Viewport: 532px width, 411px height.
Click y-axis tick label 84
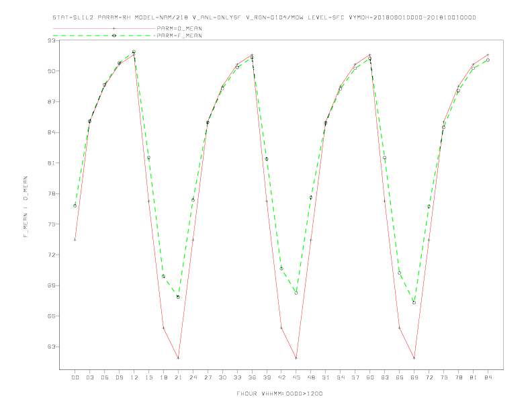[x=52, y=132]
